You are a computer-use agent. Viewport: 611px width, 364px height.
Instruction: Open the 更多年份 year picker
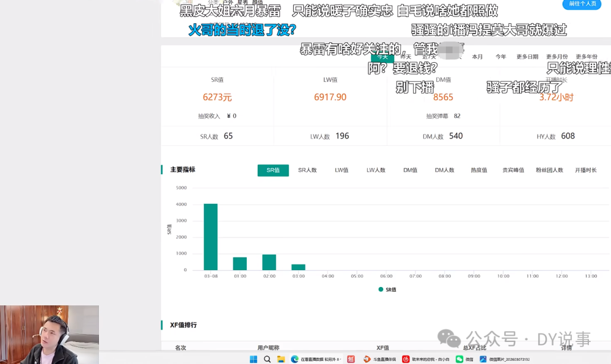[587, 57]
